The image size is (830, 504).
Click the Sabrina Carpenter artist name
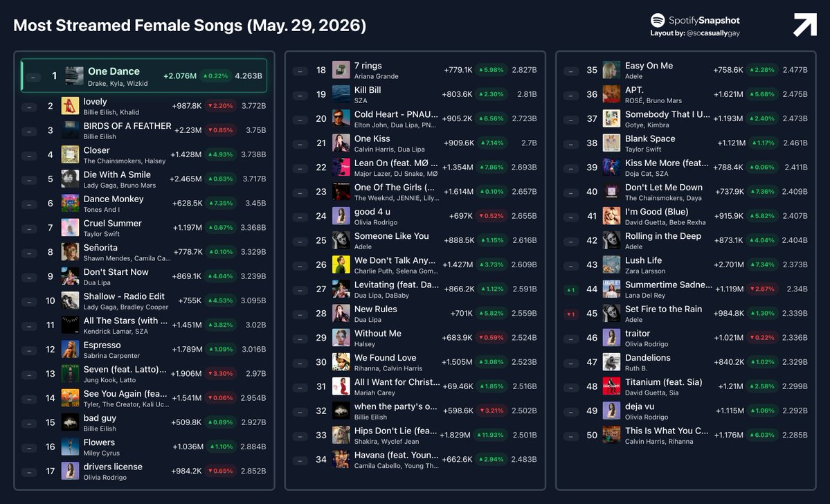tap(111, 356)
